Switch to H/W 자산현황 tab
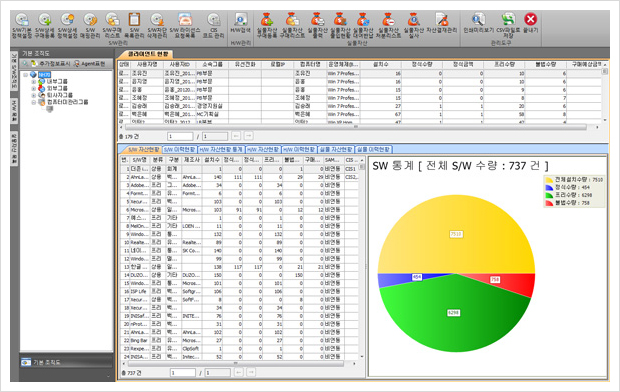This screenshot has height=392, width=620. 263,150
